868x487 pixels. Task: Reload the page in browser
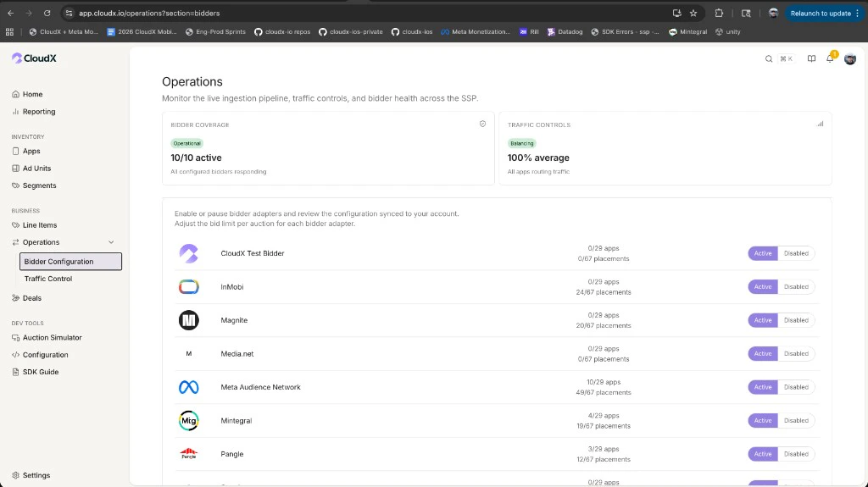pyautogui.click(x=47, y=14)
